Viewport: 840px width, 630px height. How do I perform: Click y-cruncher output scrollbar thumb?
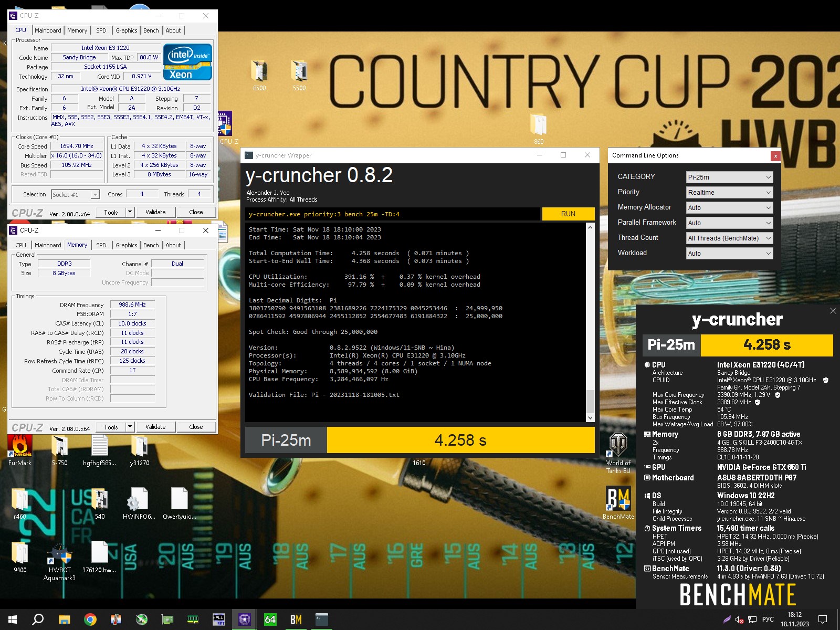click(x=590, y=401)
